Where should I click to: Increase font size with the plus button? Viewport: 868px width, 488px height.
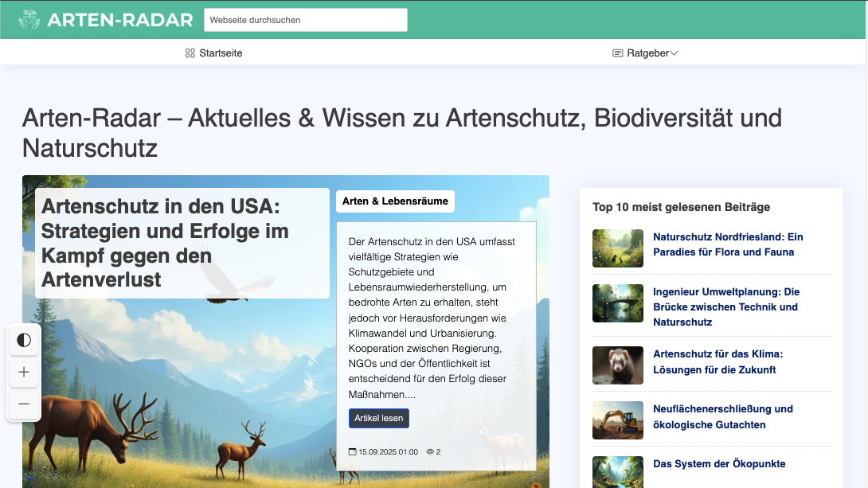24,372
